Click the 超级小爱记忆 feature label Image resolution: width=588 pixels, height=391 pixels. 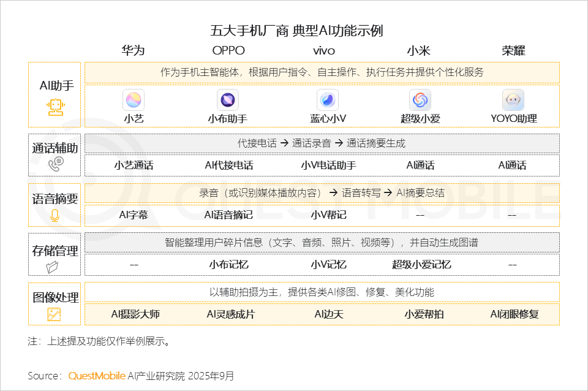(x=421, y=265)
